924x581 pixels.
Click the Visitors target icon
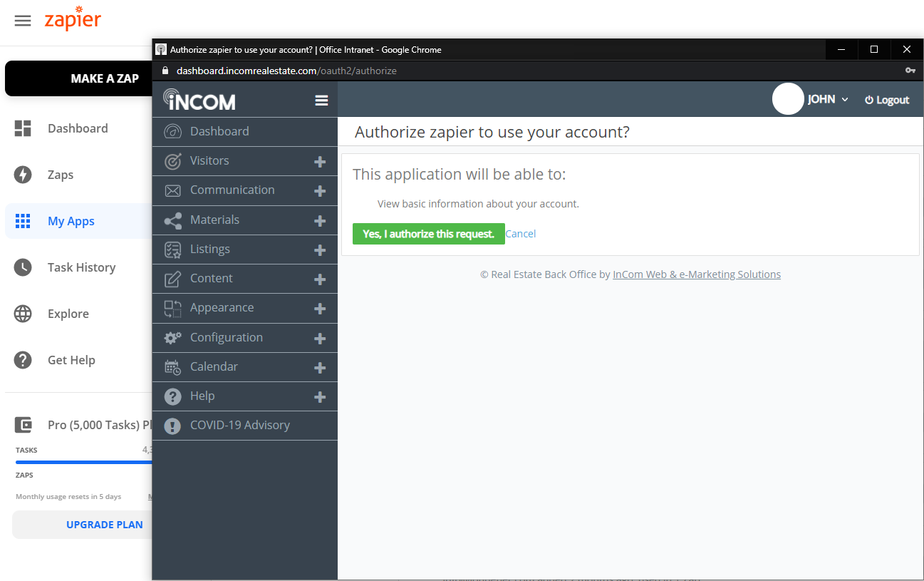[172, 161]
